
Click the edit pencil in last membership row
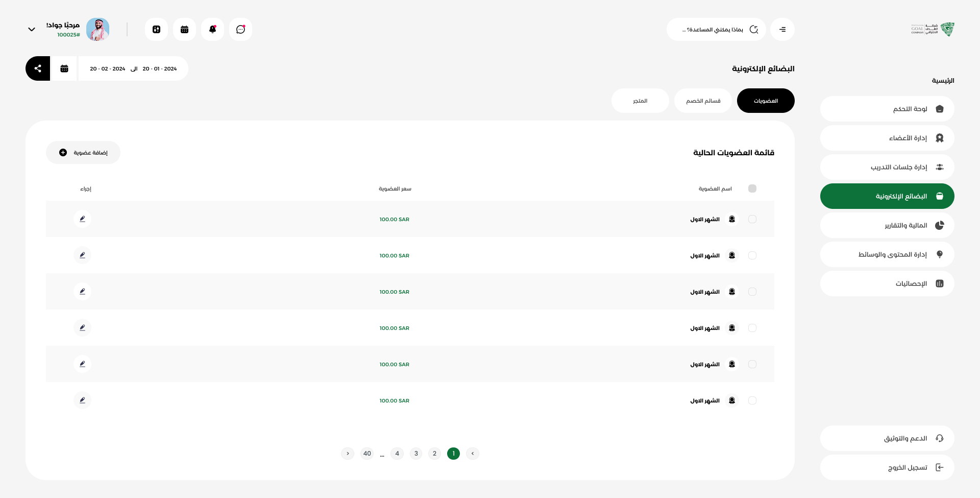[82, 400]
